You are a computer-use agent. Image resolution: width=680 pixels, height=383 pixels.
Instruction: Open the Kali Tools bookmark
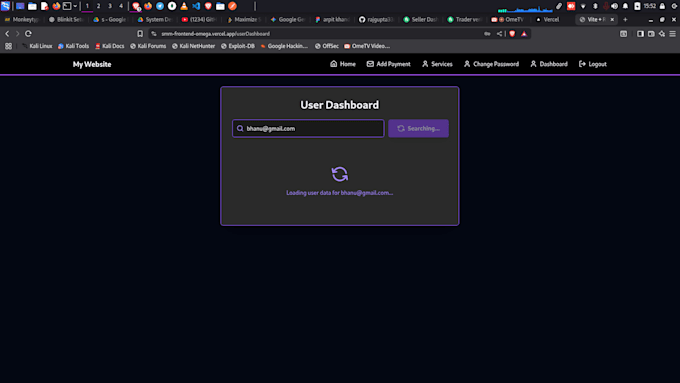tap(73, 46)
